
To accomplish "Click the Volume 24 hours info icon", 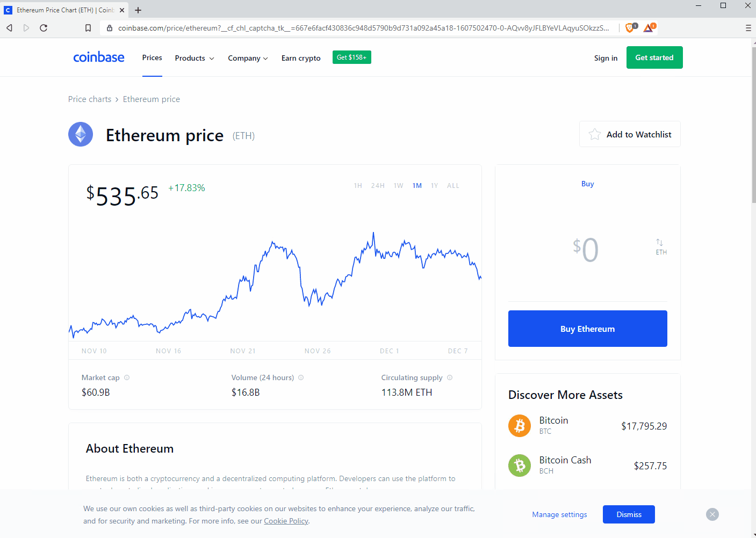I will tap(301, 377).
